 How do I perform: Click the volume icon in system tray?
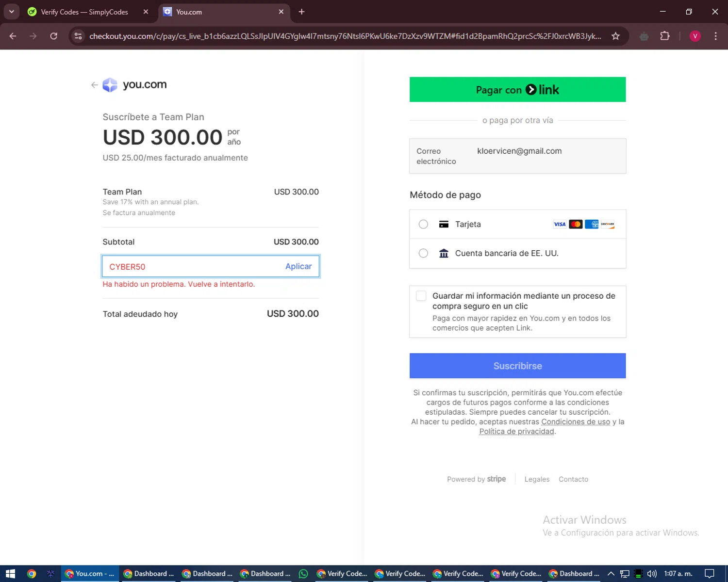[x=652, y=574]
